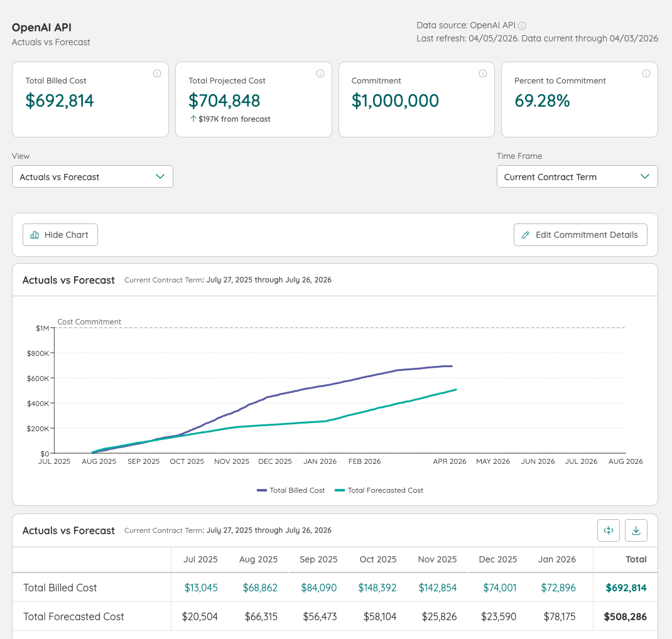Click the chevron on Current Contract Term selector
The image size is (672, 639).
[645, 177]
